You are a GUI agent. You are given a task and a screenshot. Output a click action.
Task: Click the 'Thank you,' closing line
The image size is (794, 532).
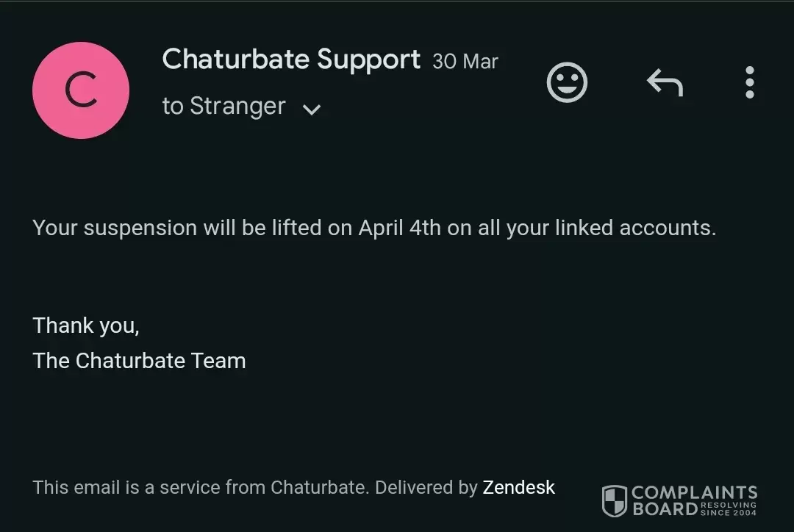[x=86, y=326]
